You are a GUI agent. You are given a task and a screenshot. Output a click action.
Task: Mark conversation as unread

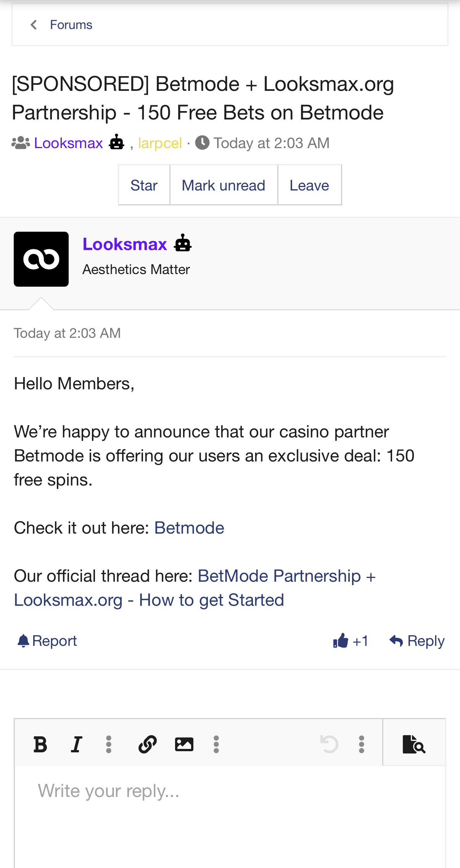pos(224,185)
